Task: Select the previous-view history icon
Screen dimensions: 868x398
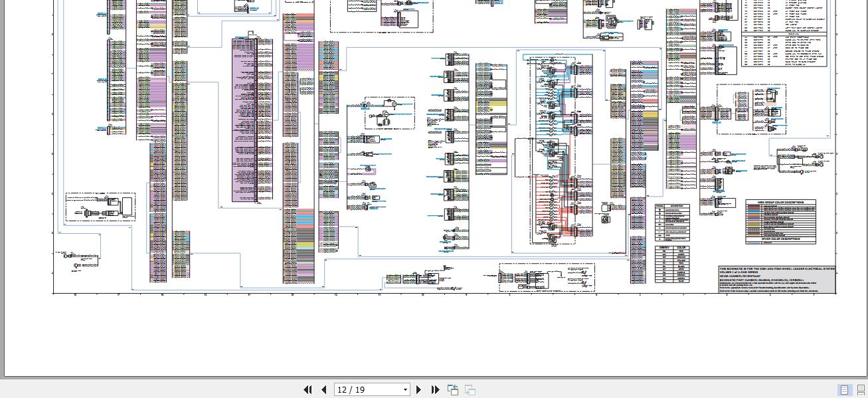Action: 453,390
